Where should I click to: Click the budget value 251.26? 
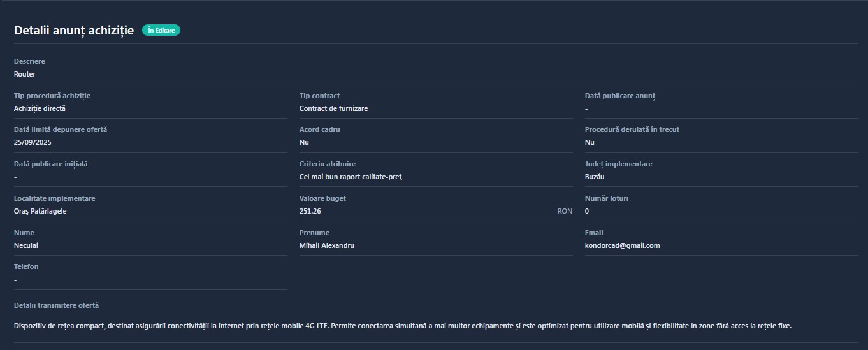310,211
